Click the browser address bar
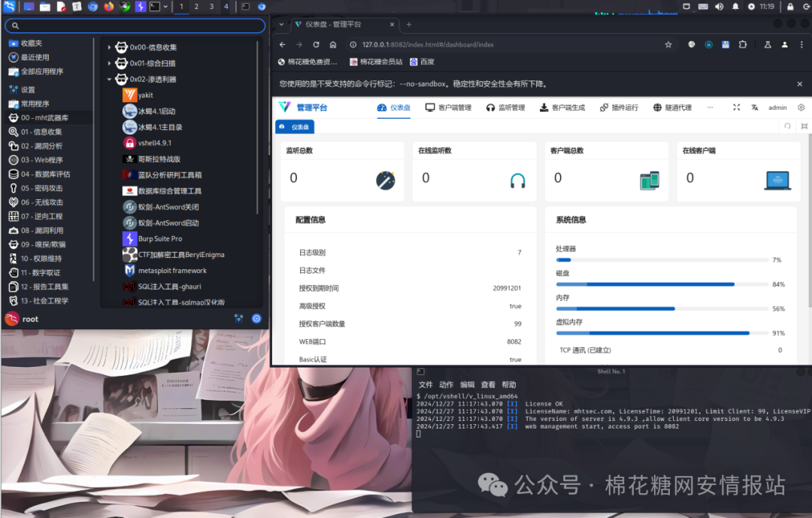Screen dimensions: 812x518 451,44
